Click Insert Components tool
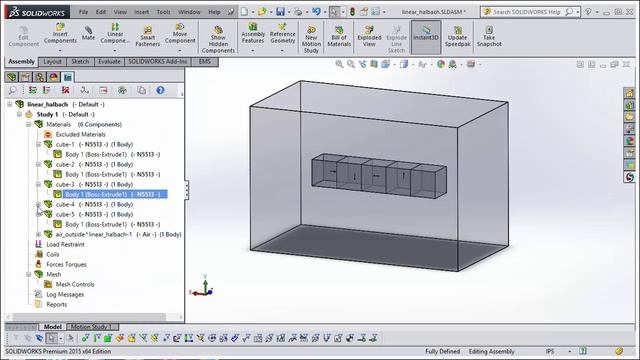Screen dimensions: 640x360 (60, 33)
